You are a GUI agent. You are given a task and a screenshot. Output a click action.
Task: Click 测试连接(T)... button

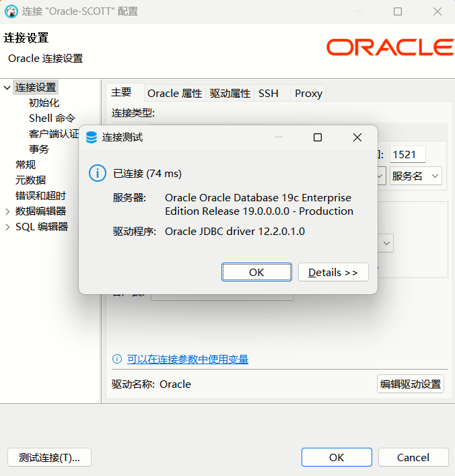(x=50, y=457)
